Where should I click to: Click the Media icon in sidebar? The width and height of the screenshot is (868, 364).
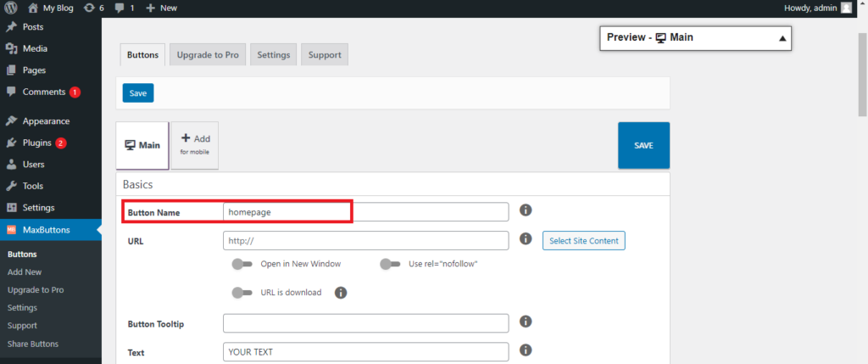coord(11,48)
